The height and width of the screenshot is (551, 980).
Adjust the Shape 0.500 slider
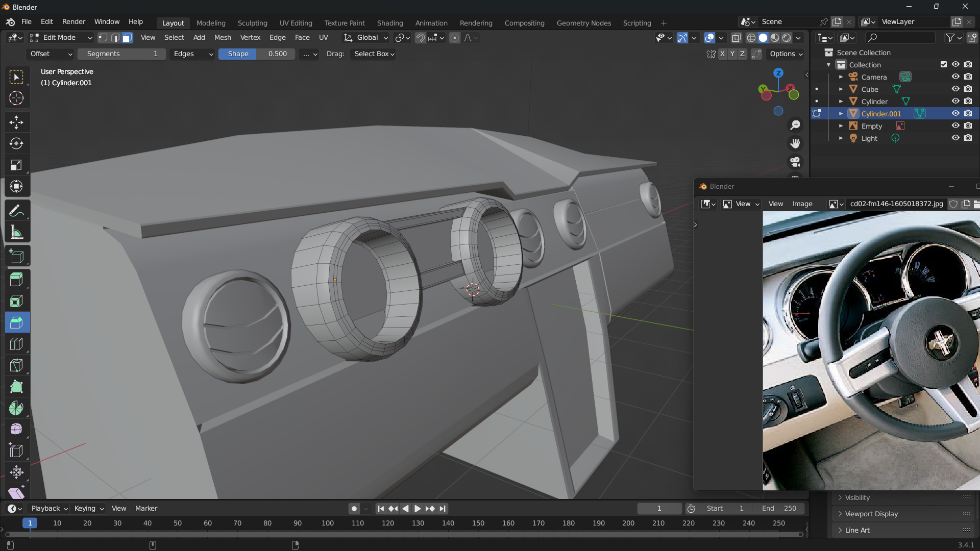(257, 54)
